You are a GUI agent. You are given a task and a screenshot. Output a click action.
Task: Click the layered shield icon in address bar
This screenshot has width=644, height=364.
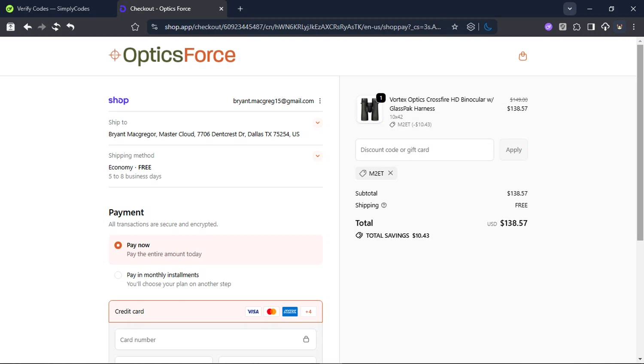[471, 27]
